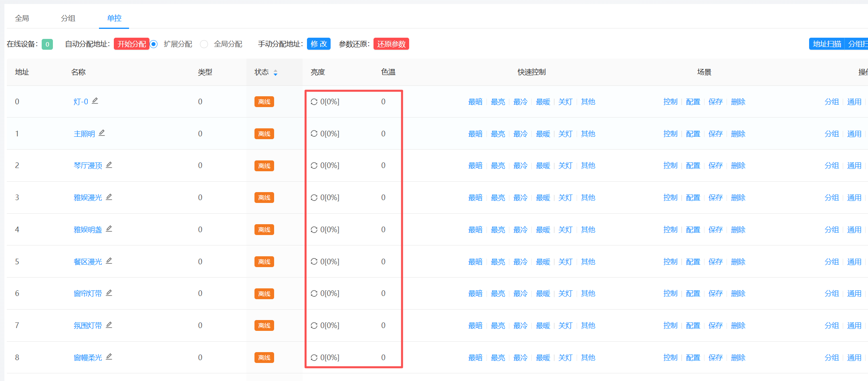The height and width of the screenshot is (381, 868).
Task: Click 分组 operation for 窗幔柔光
Action: [x=832, y=358]
